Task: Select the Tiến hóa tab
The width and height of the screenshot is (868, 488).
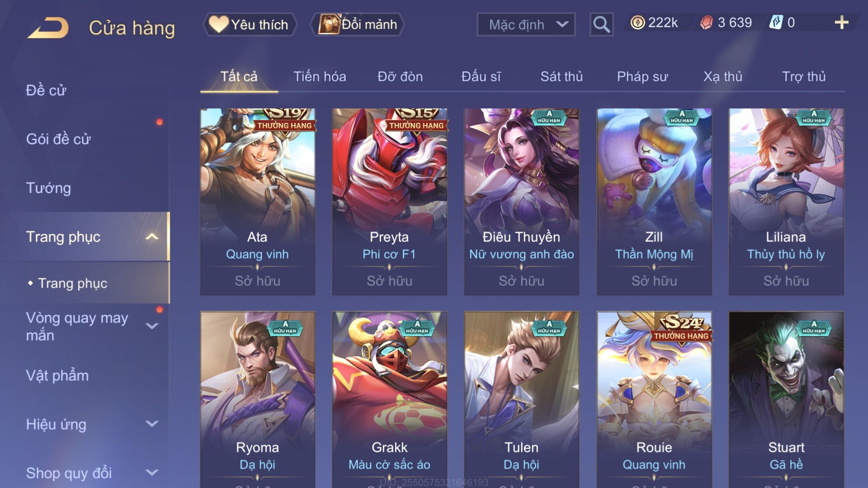Action: (320, 77)
